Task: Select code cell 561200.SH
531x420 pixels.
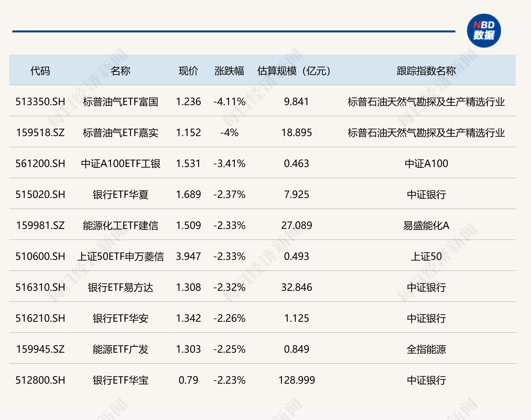Action: [x=40, y=164]
